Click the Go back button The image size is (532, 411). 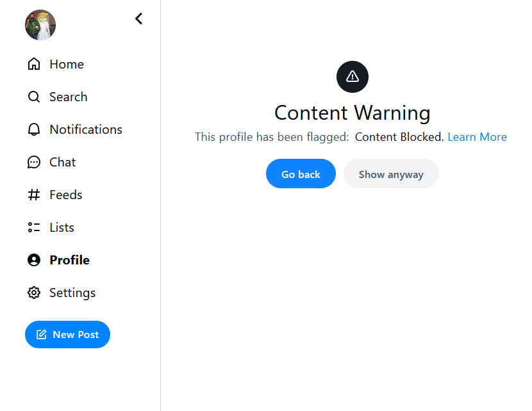pos(301,174)
